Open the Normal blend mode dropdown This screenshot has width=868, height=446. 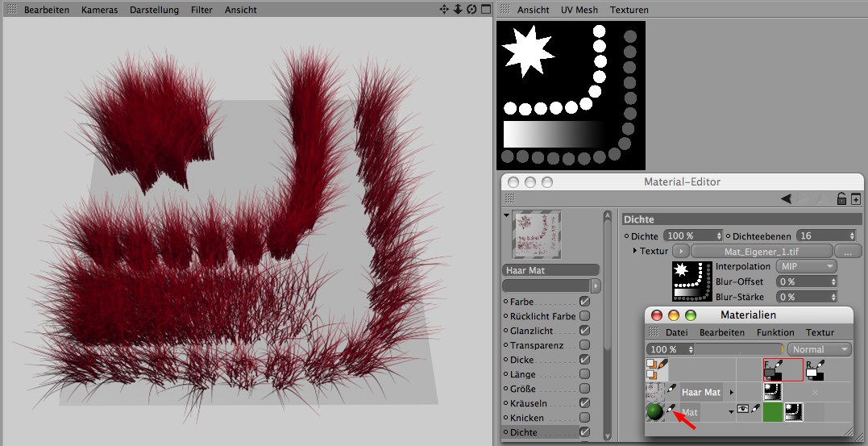point(820,349)
